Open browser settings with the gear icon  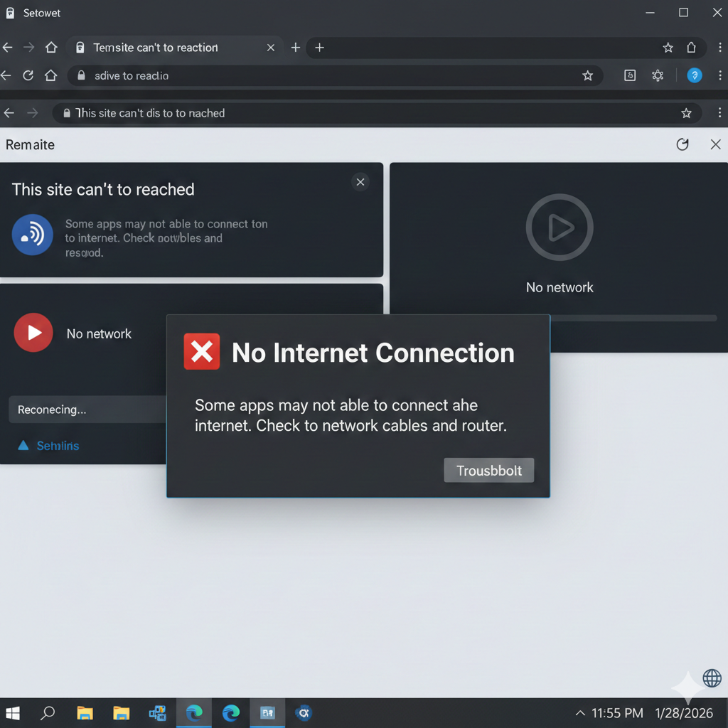[x=658, y=75]
